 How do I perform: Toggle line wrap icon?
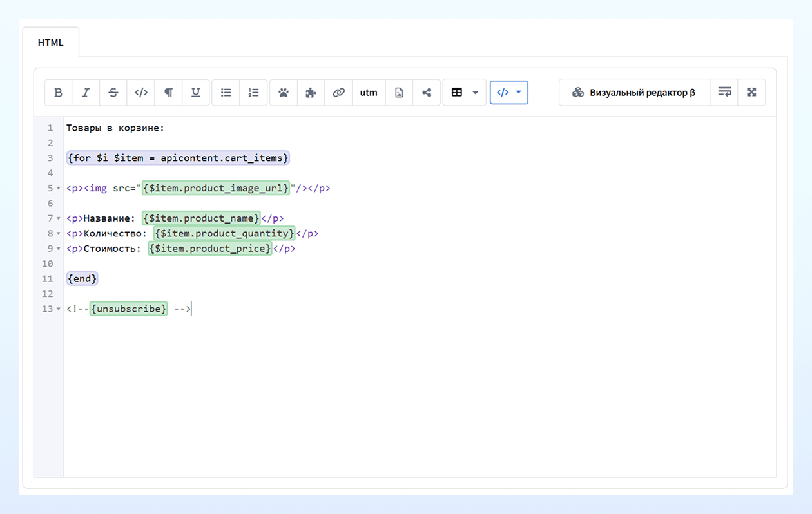[724, 92]
